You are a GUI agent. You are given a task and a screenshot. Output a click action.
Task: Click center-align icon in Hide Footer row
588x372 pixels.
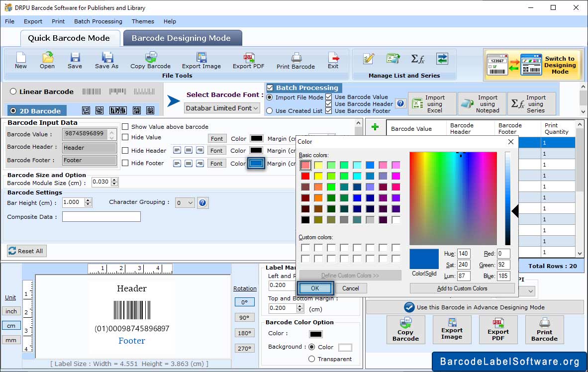(x=189, y=164)
